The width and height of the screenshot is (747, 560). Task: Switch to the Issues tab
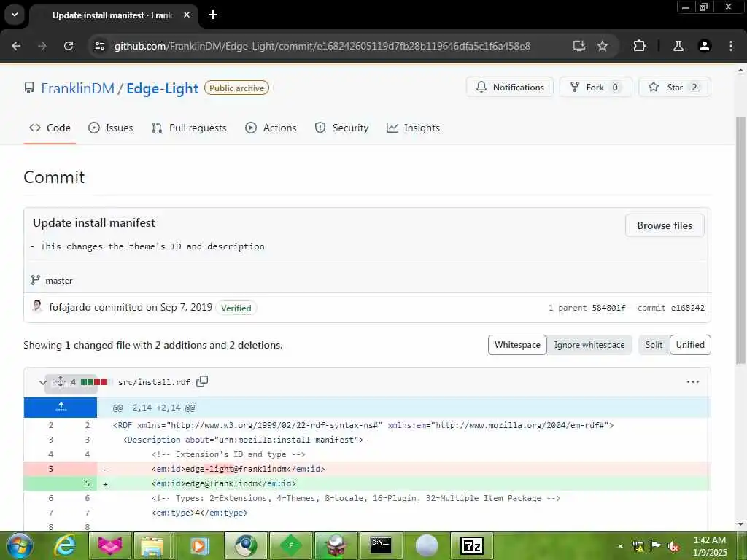(x=111, y=128)
